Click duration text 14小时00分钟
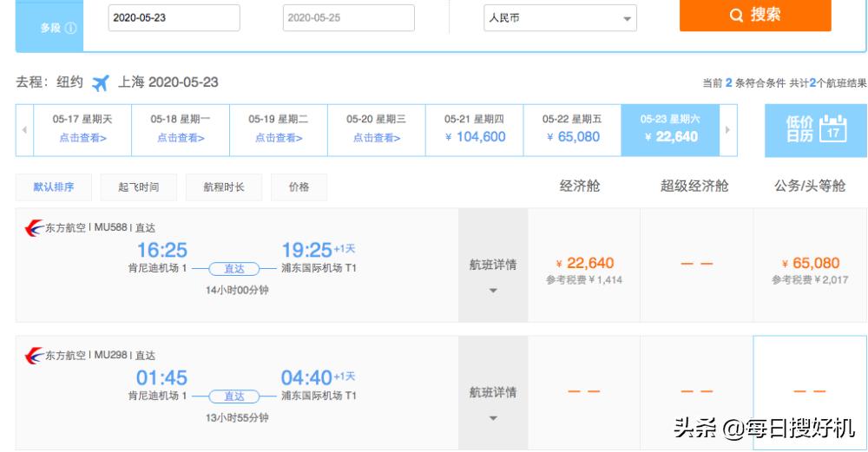Screen dimensions: 868x452 pyautogui.click(x=237, y=290)
